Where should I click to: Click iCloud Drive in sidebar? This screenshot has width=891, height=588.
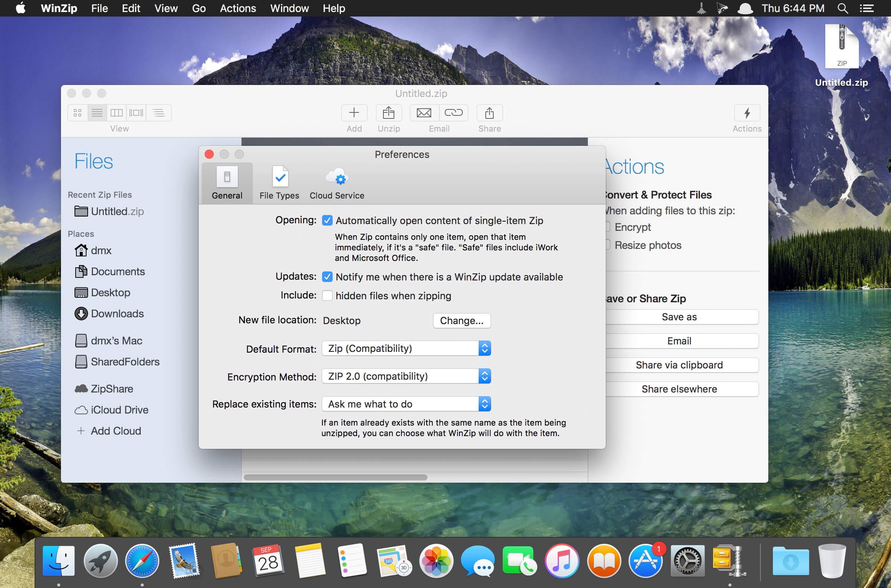[x=119, y=409]
